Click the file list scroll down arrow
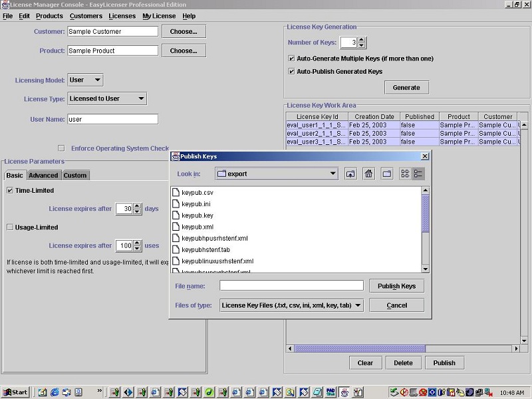 (426, 269)
